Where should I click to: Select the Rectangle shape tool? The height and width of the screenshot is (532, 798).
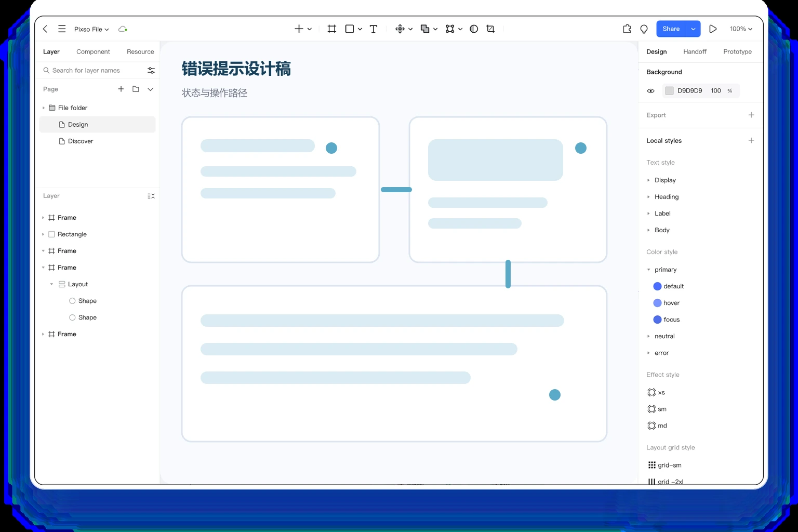[x=350, y=29]
